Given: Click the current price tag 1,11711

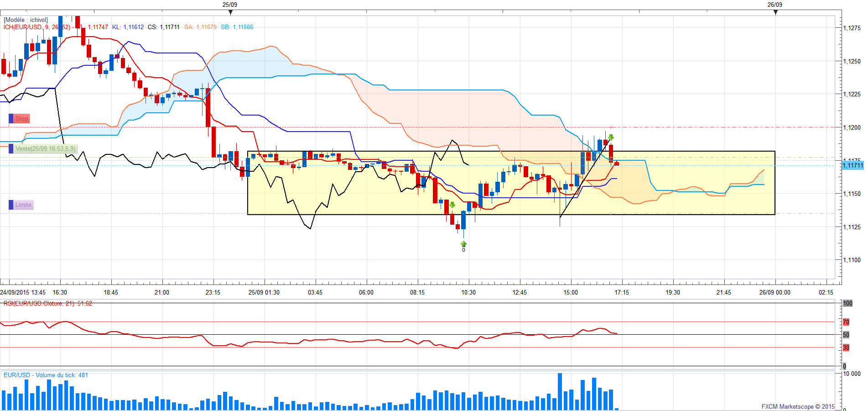Looking at the screenshot, I should click(x=852, y=165).
